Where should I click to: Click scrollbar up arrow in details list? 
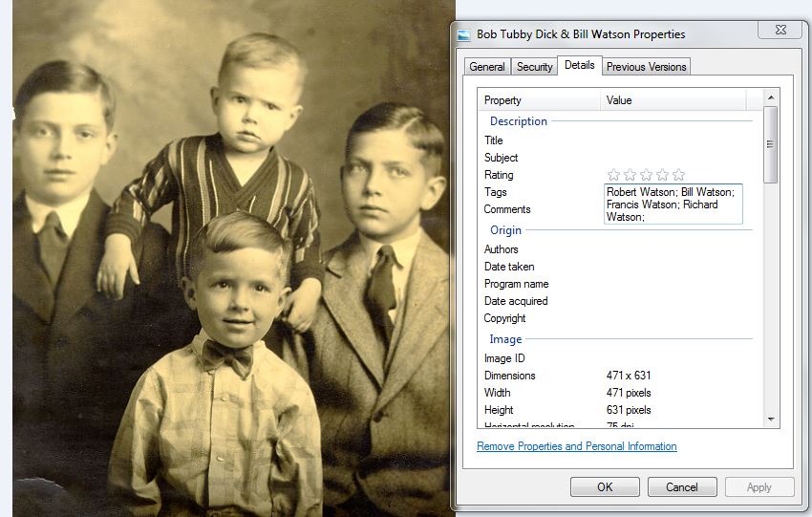click(771, 97)
